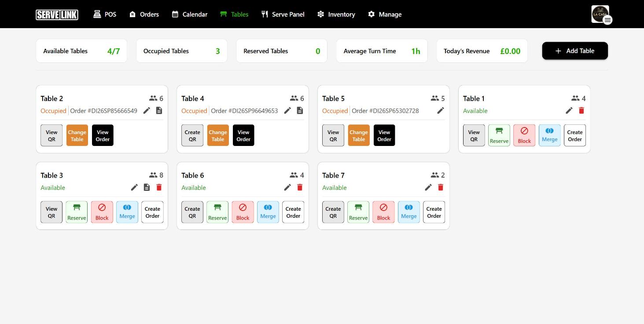Reserve Table 3

pos(77,212)
